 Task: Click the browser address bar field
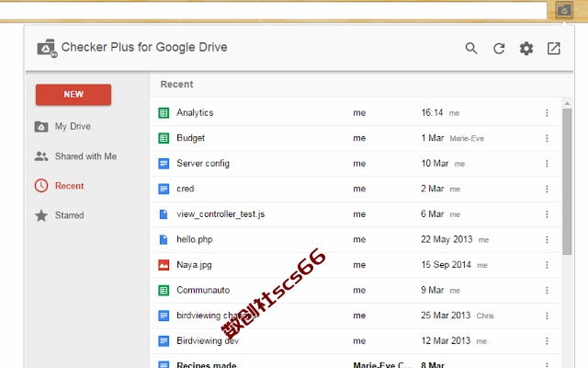(x=273, y=10)
